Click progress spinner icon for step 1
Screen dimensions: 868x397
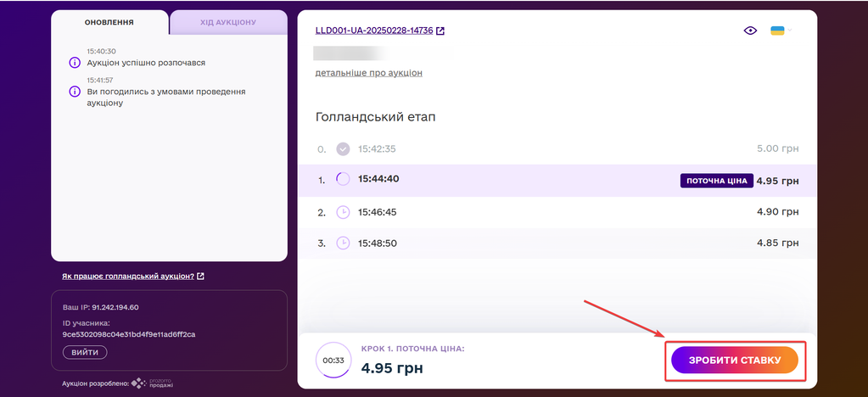tap(343, 179)
